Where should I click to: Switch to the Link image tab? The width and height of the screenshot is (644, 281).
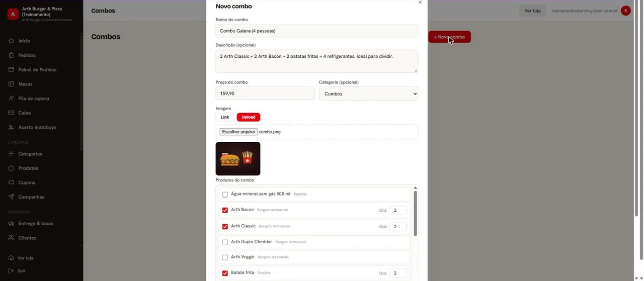coord(225,117)
